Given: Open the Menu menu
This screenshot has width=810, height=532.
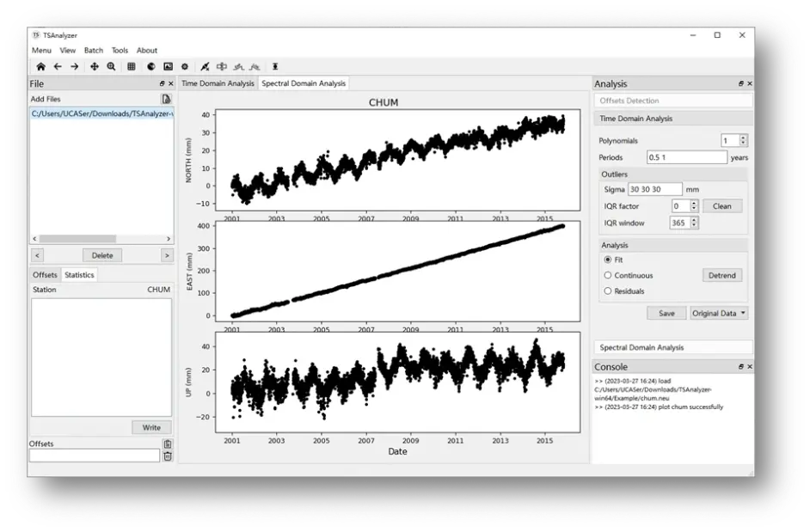Looking at the screenshot, I should tap(41, 50).
